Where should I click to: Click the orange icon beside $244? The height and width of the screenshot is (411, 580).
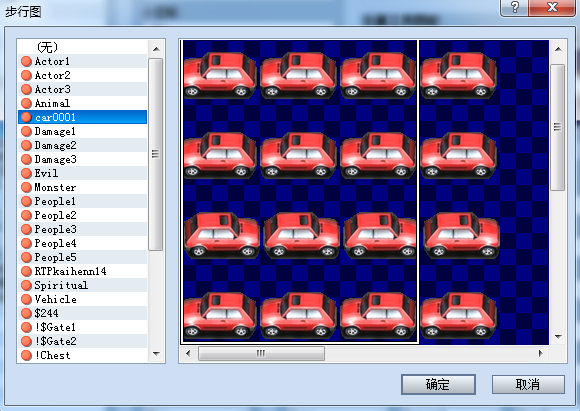click(x=26, y=313)
